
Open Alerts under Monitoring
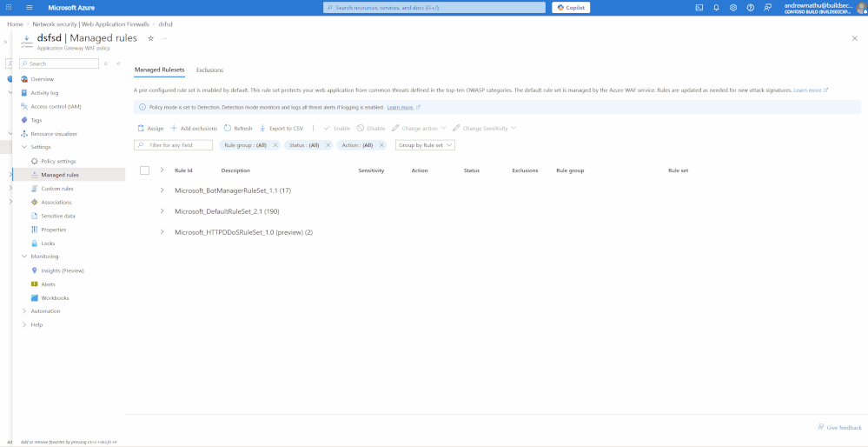pos(48,284)
